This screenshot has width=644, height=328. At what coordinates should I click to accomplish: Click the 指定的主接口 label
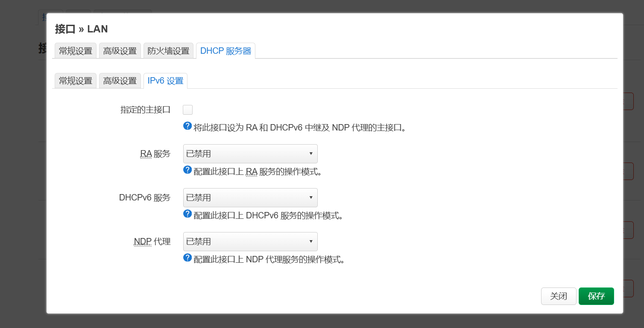click(146, 110)
